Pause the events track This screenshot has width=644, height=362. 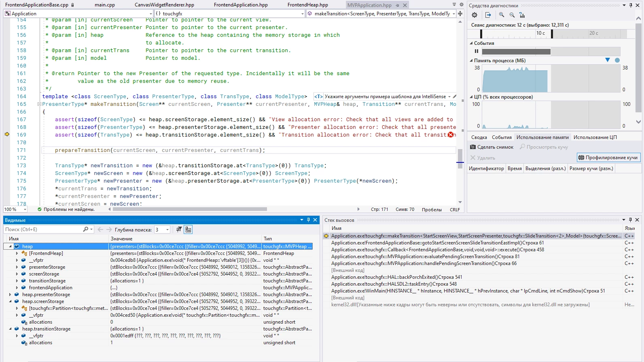click(477, 51)
